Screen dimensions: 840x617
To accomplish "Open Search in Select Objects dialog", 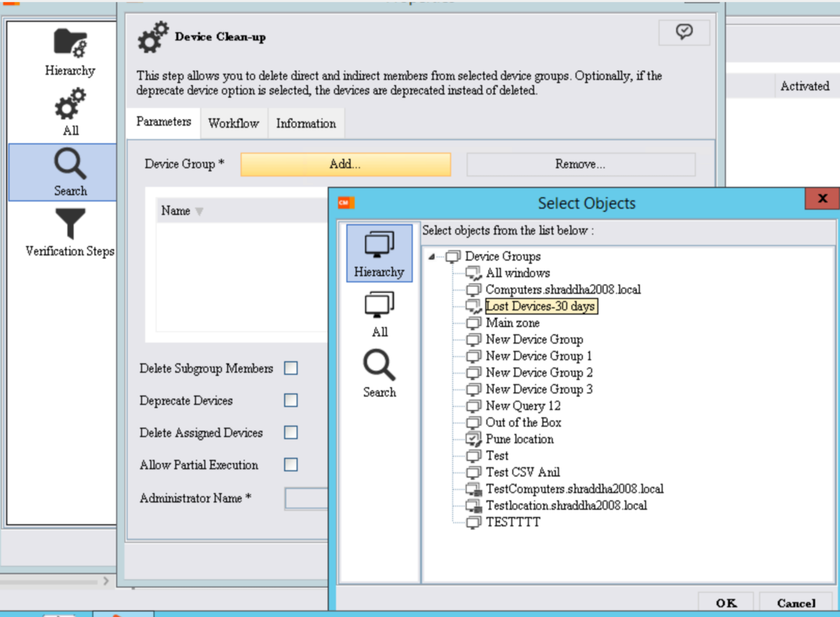I will pos(379,374).
